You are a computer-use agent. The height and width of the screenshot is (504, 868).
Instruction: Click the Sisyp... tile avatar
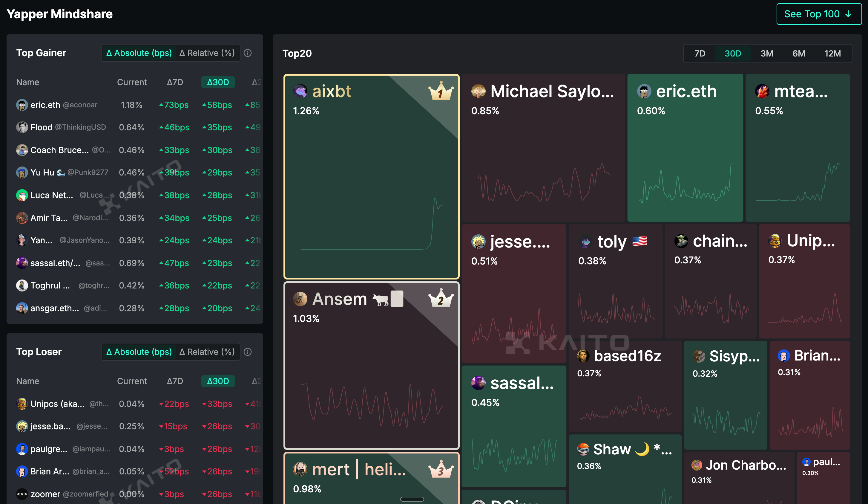click(x=699, y=356)
